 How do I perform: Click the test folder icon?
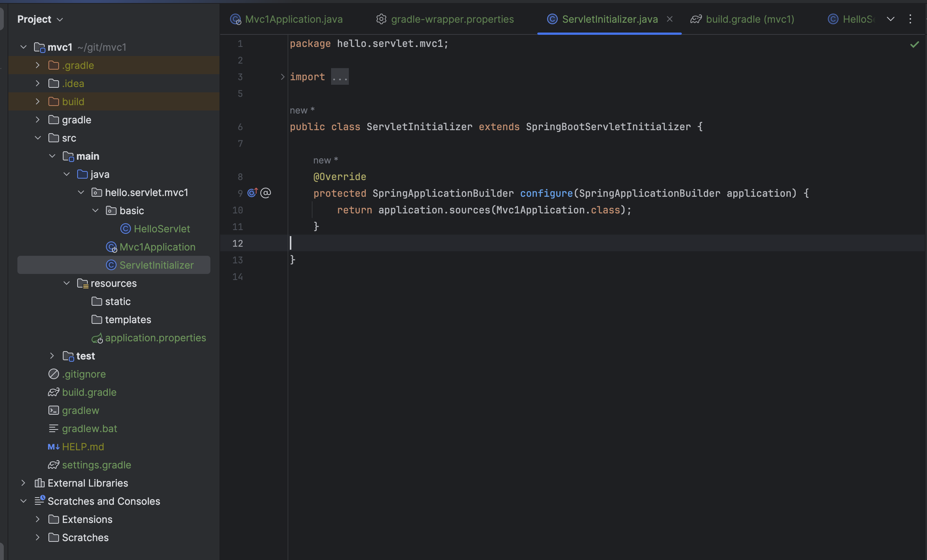point(68,356)
